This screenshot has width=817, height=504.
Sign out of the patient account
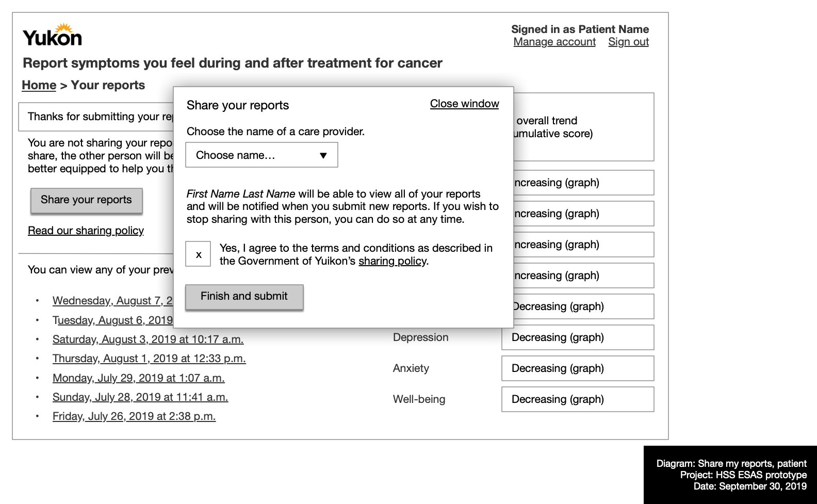tap(628, 42)
